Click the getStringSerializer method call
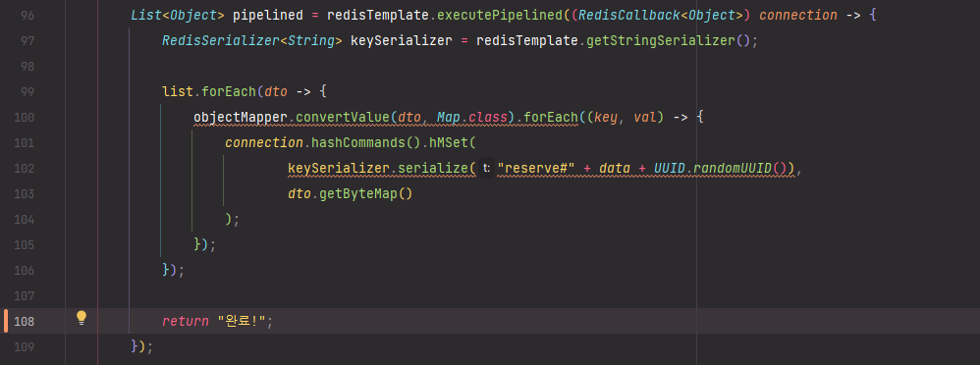This screenshot has height=365, width=980. tap(660, 40)
